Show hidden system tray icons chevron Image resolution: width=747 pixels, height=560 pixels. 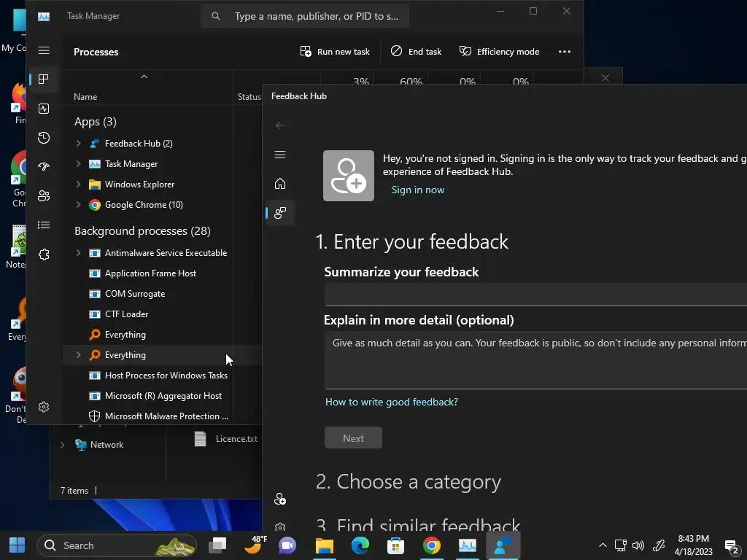[603, 545]
